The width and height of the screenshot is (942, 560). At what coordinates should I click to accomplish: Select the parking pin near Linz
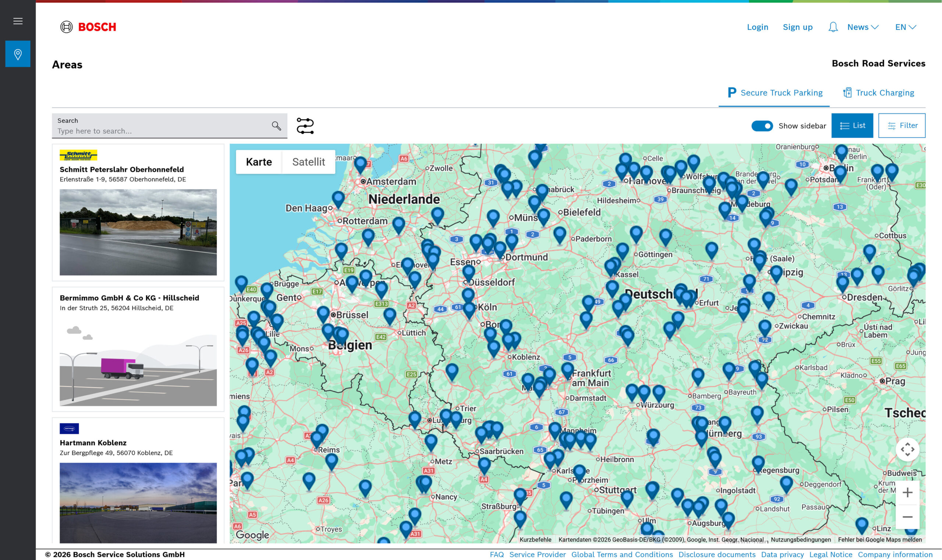coord(861,527)
